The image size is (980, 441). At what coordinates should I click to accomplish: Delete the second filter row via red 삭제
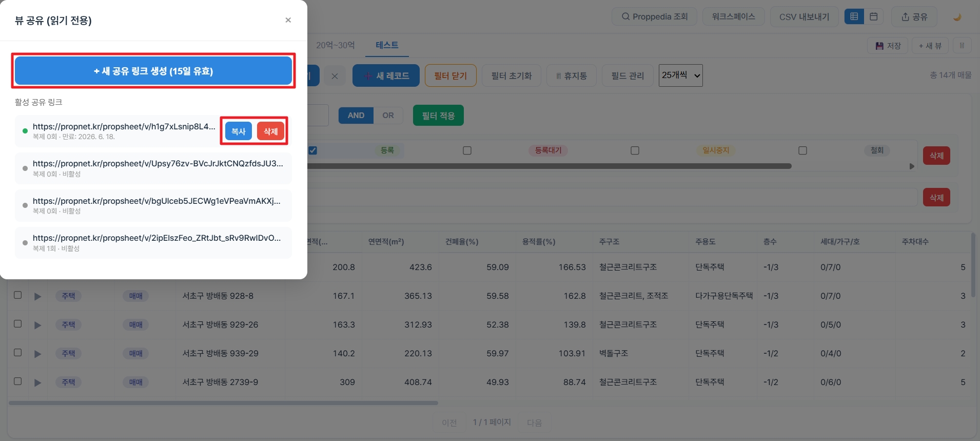(x=936, y=197)
